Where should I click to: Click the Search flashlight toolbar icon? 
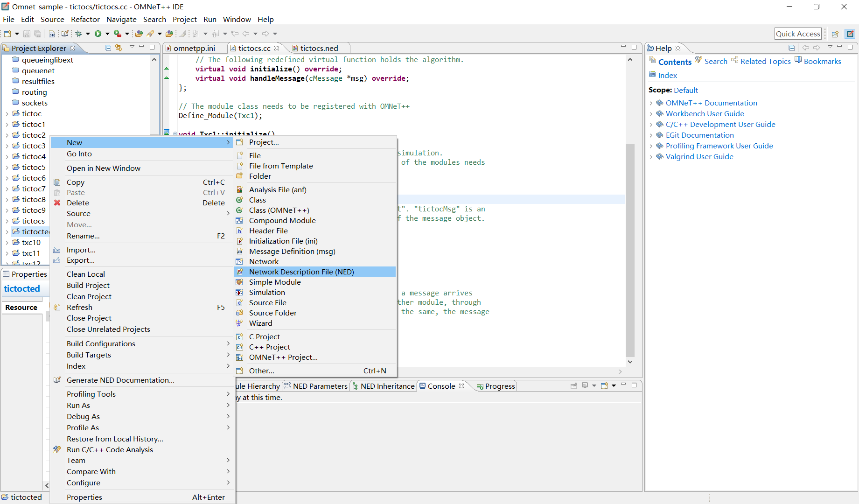point(150,34)
